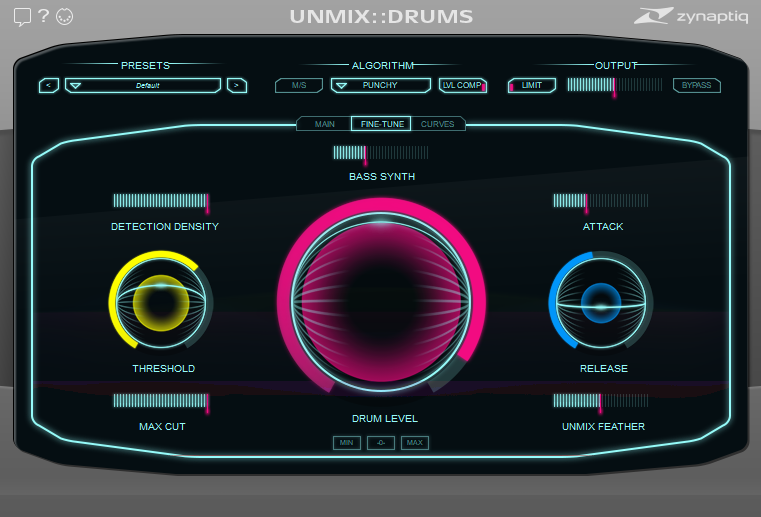Click the DRUM LEVEL label
The image size is (761, 517).
(384, 418)
